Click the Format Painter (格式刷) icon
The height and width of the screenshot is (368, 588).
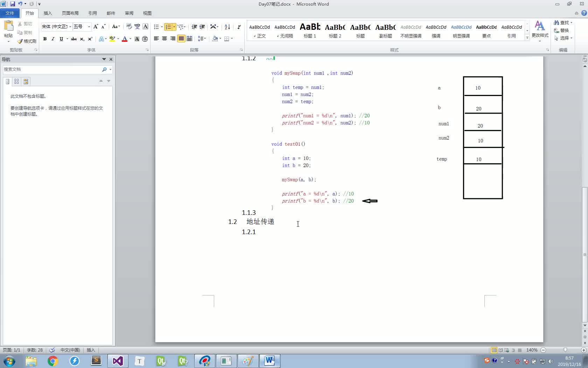pos(27,41)
